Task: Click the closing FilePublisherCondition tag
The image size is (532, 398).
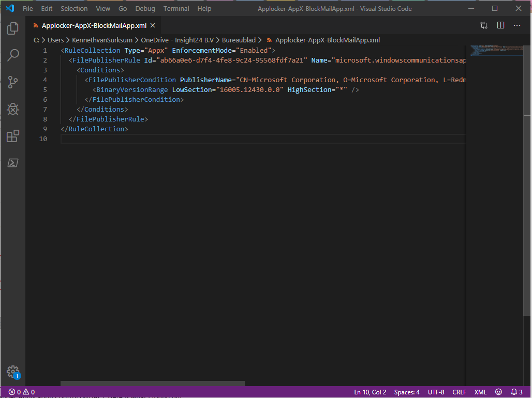Action: pos(134,100)
